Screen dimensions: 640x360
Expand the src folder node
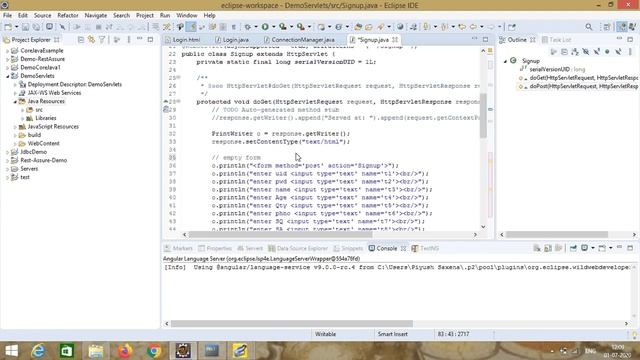(22, 110)
